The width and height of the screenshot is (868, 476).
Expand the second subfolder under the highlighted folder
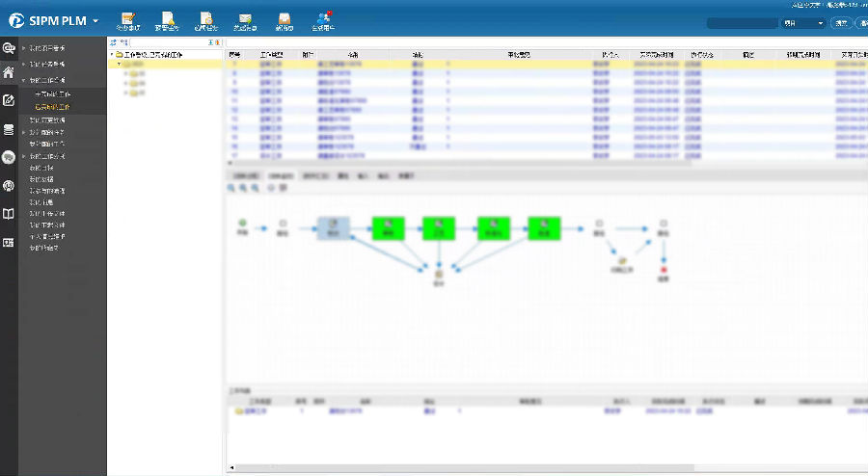[x=126, y=83]
